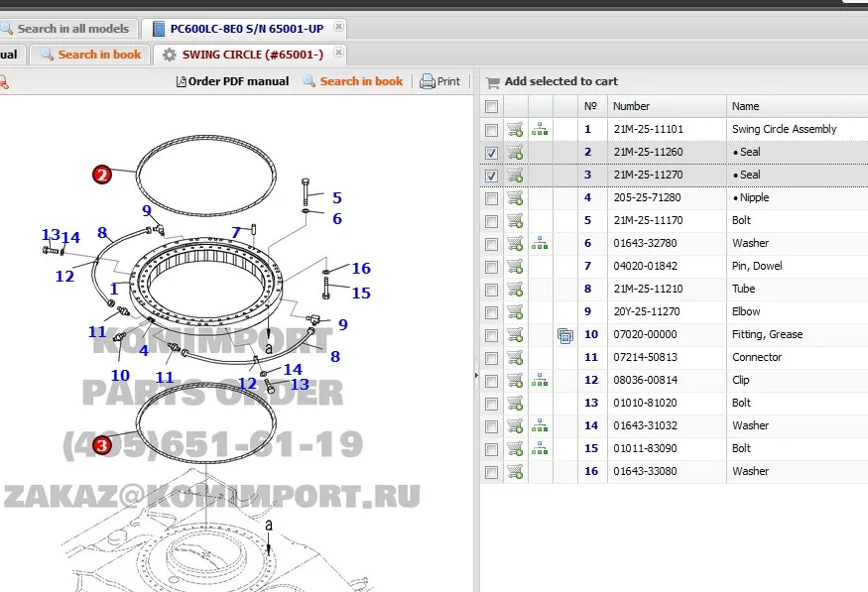The image size is (868, 592).
Task: Click callout 5 on the diagram
Action: pyautogui.click(x=337, y=197)
